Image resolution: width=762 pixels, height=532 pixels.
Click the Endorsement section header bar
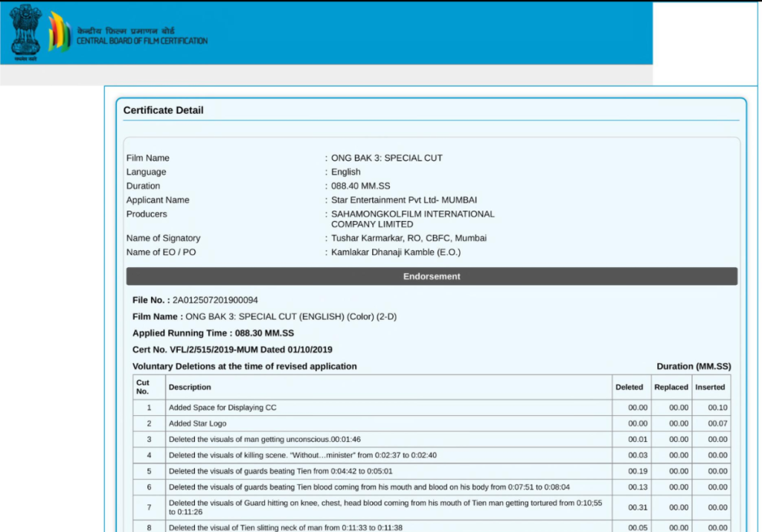[x=432, y=276]
